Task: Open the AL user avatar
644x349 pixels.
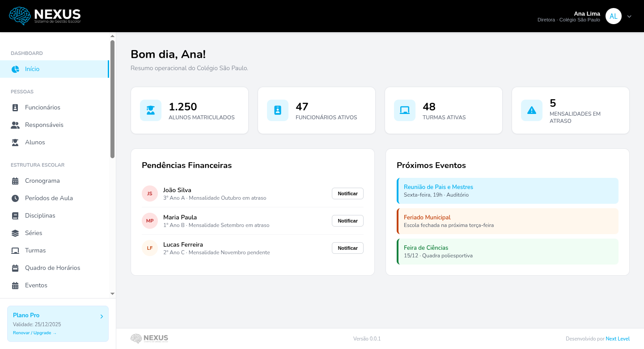Action: click(614, 16)
